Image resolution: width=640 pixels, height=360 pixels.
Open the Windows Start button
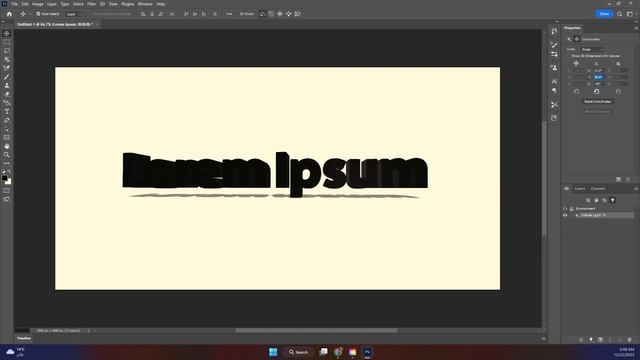273,352
